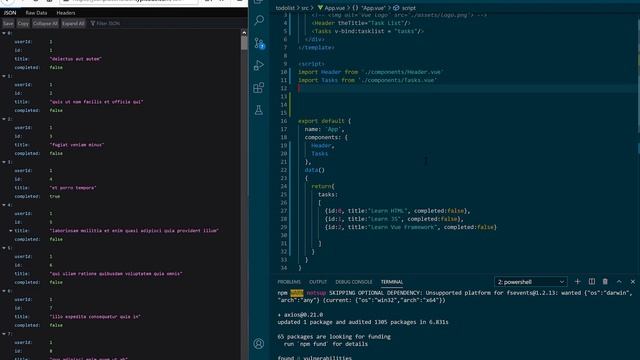Viewport: 640px width, 360px height.
Task: Click the JSON viewer scrollbar thumb
Action: click(244, 43)
